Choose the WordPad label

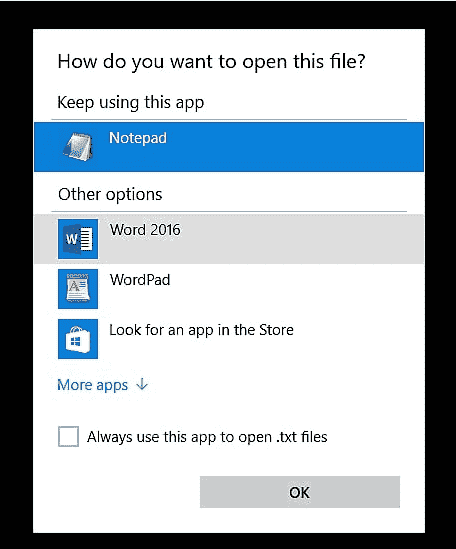point(140,280)
